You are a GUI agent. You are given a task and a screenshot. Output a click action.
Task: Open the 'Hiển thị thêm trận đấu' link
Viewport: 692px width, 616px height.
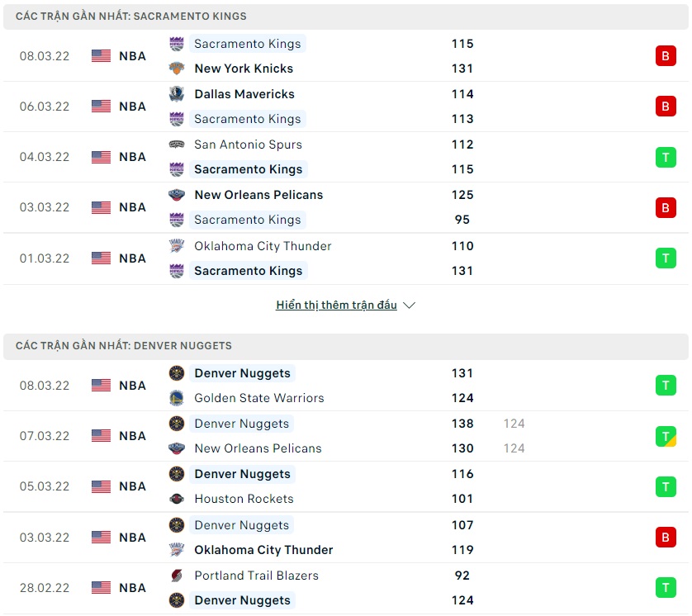pos(336,306)
